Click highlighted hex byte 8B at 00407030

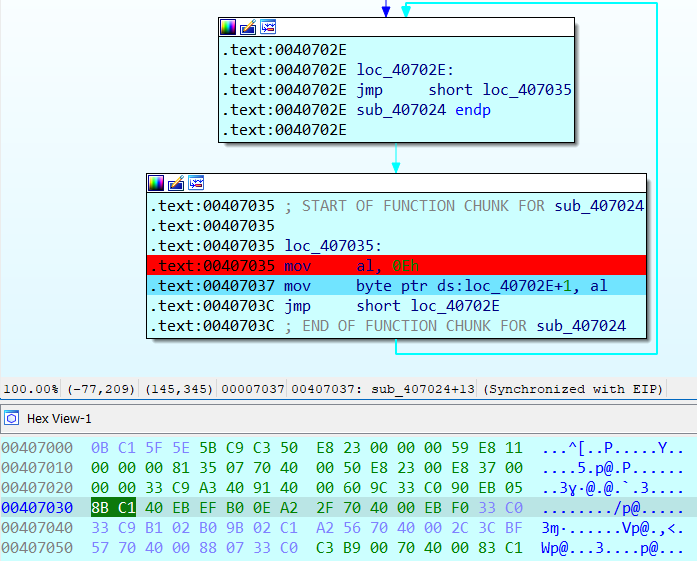pos(100,508)
